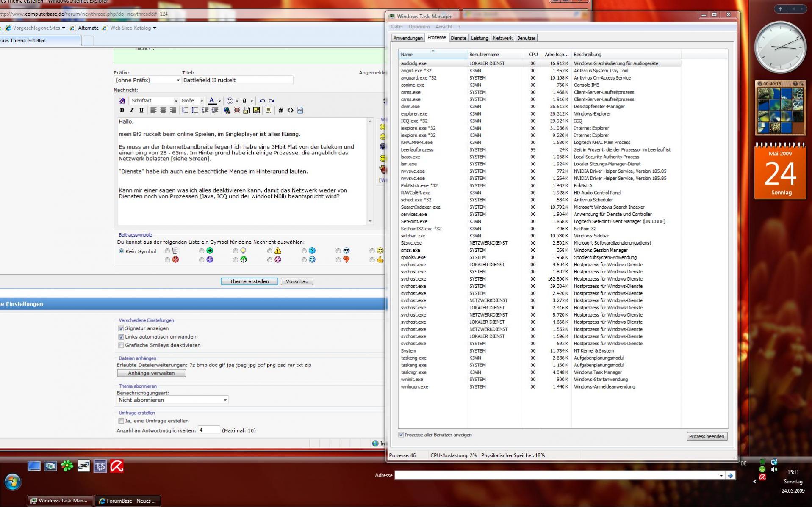Wrap text in PHP tags
The height and width of the screenshot is (507, 812).
coord(300,110)
